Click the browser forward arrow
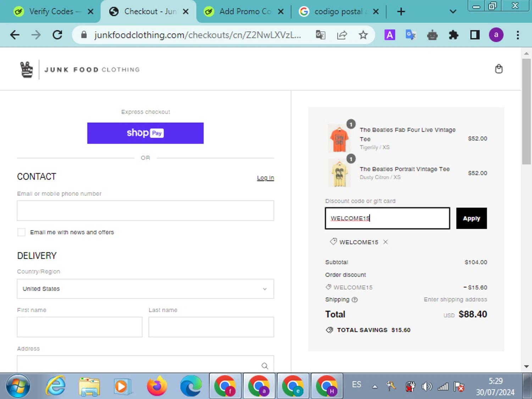Viewport: 532px width, 399px height. pyautogui.click(x=36, y=35)
